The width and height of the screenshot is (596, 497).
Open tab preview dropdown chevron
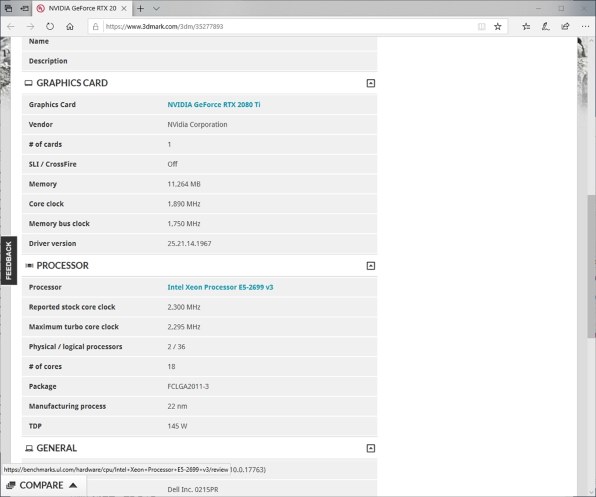[x=156, y=8]
